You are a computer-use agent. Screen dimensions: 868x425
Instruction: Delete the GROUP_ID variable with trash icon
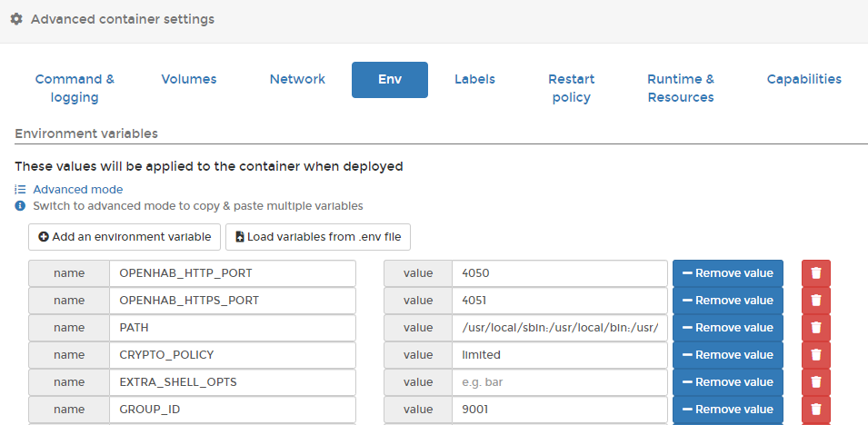pos(816,410)
